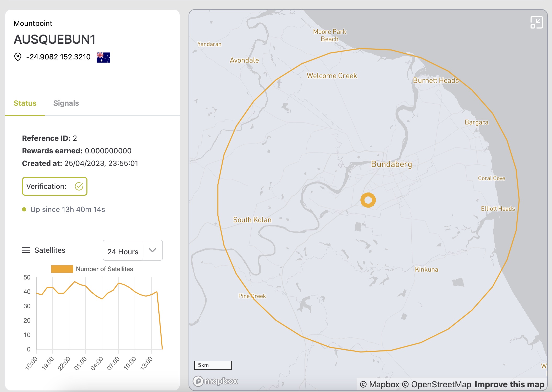Collapse the map with the minimize icon

(537, 23)
